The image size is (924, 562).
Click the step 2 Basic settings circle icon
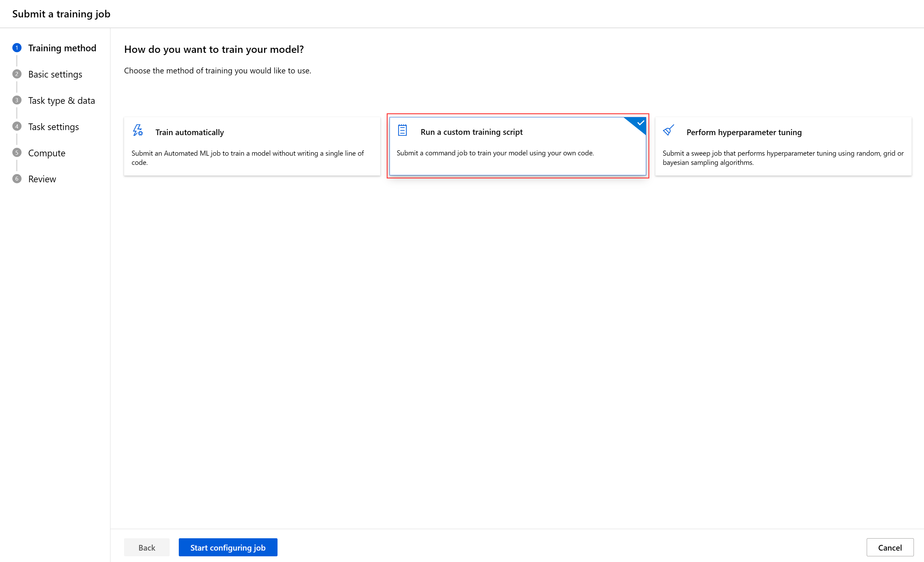coord(16,74)
